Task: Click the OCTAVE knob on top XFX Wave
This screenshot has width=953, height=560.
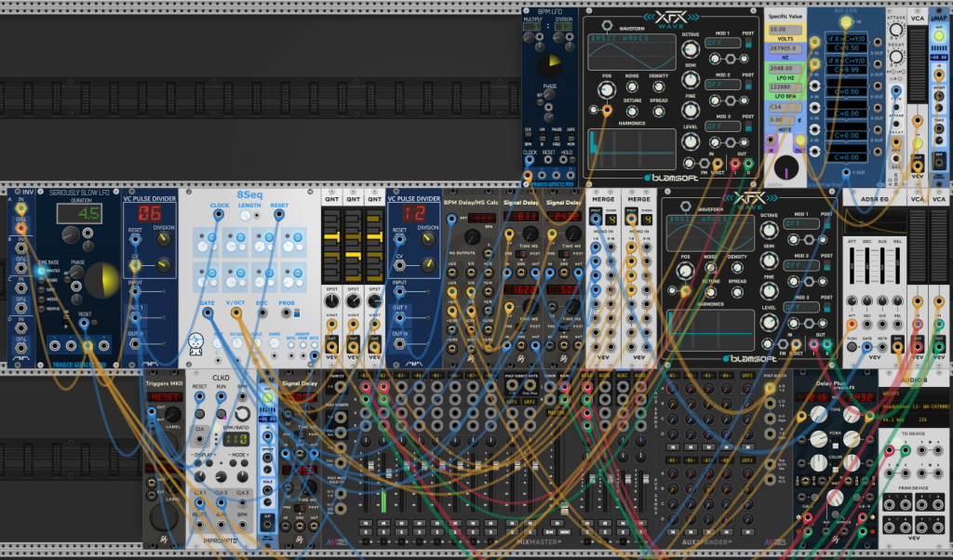Action: pos(690,49)
